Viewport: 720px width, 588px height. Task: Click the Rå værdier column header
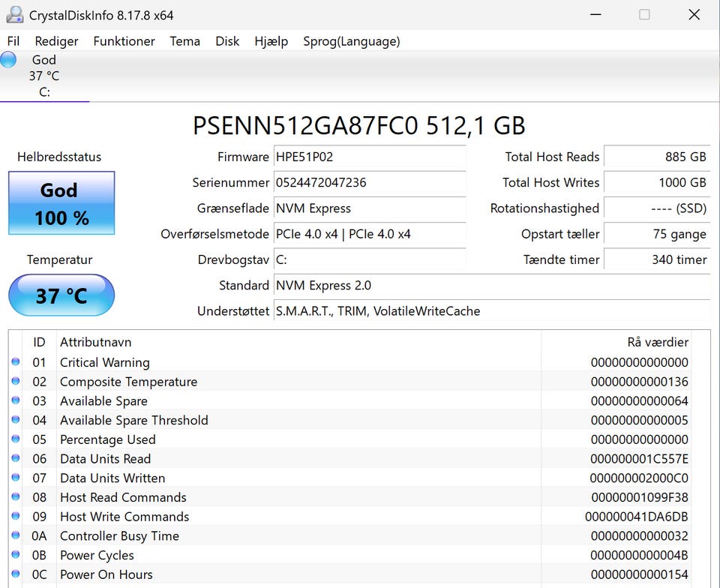(657, 342)
